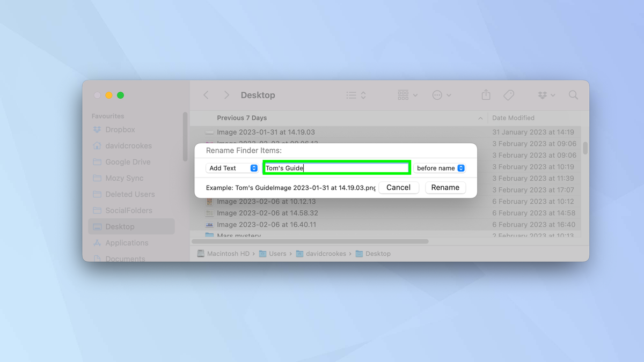Screen dimensions: 644x362
Task: Click Rename to apply the new names
Action: pos(445,187)
